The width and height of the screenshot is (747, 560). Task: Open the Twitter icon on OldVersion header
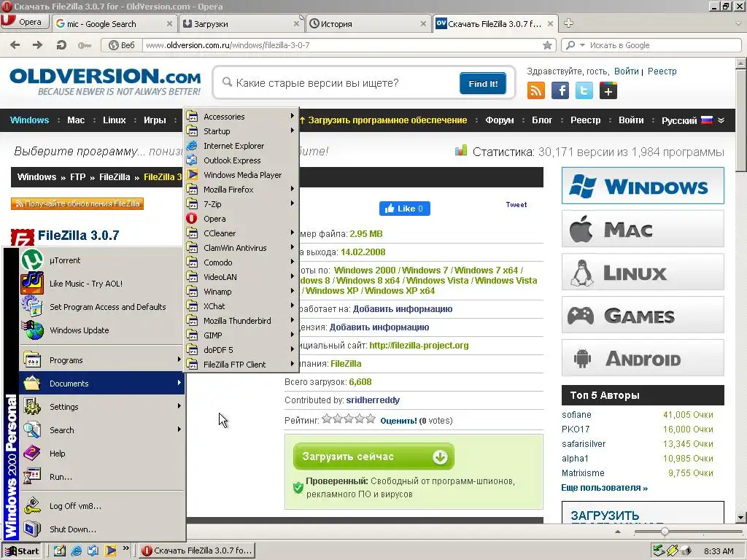[584, 90]
